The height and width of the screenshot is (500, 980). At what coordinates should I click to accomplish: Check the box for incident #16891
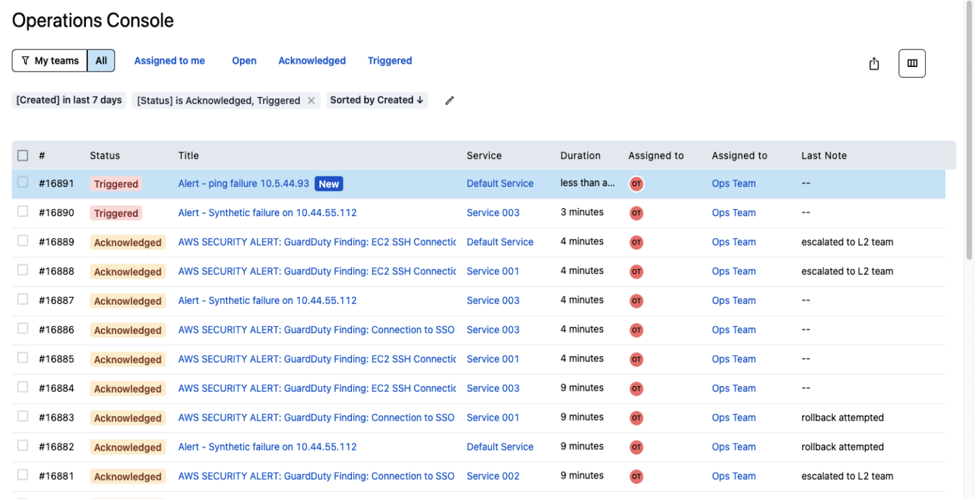pyautogui.click(x=23, y=182)
